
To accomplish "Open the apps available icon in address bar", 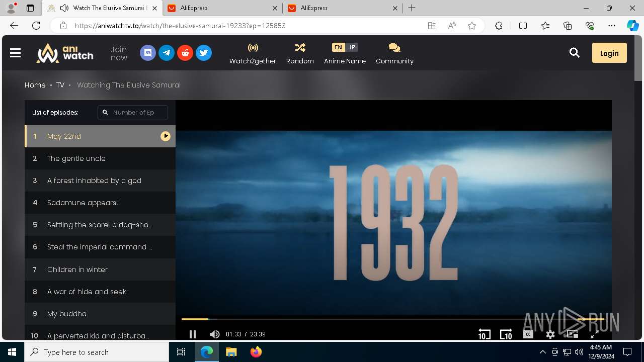I will point(432,26).
